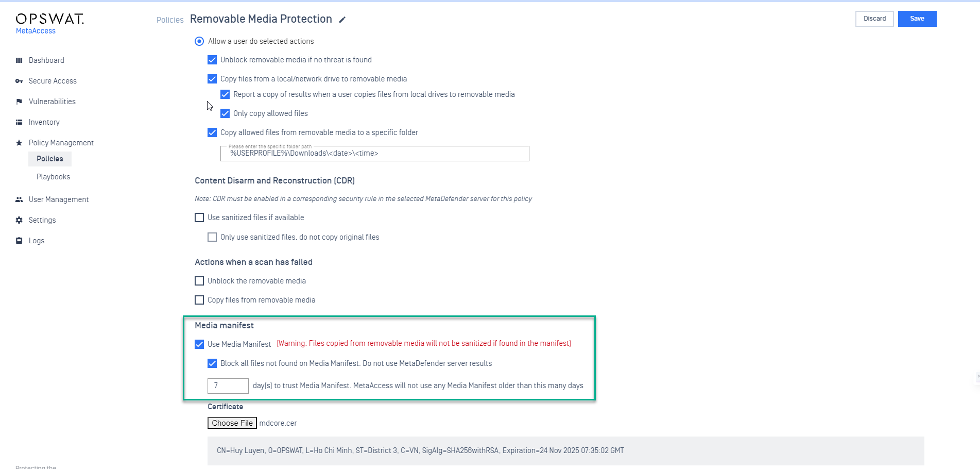Screen dimensions: 980x469
Task: Discard the policy changes
Action: (x=874, y=19)
